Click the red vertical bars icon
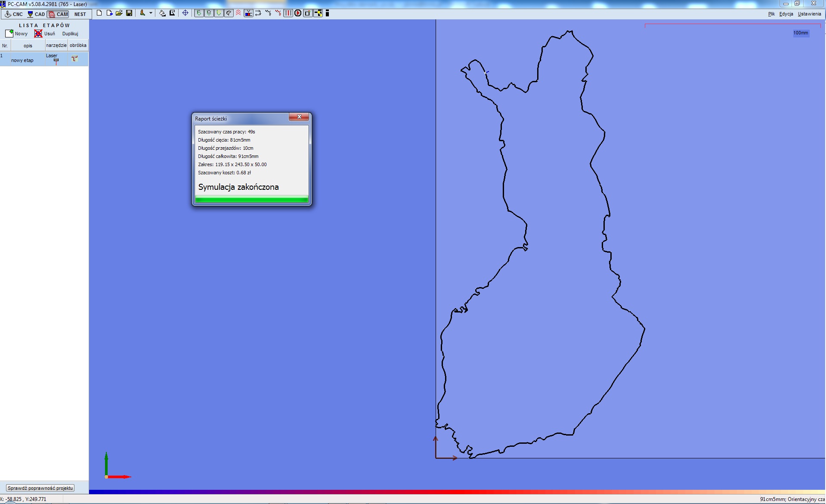 click(288, 13)
